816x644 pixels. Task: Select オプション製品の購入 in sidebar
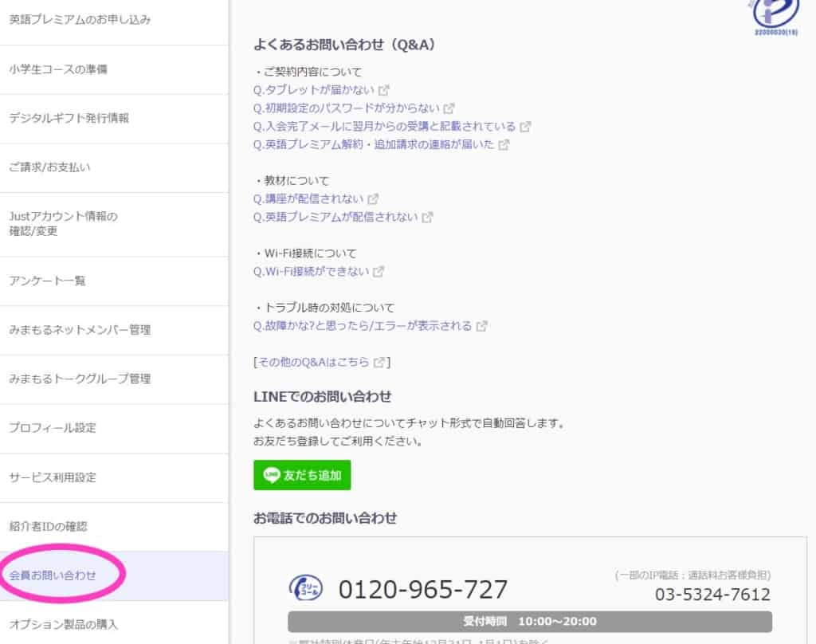coord(63,624)
